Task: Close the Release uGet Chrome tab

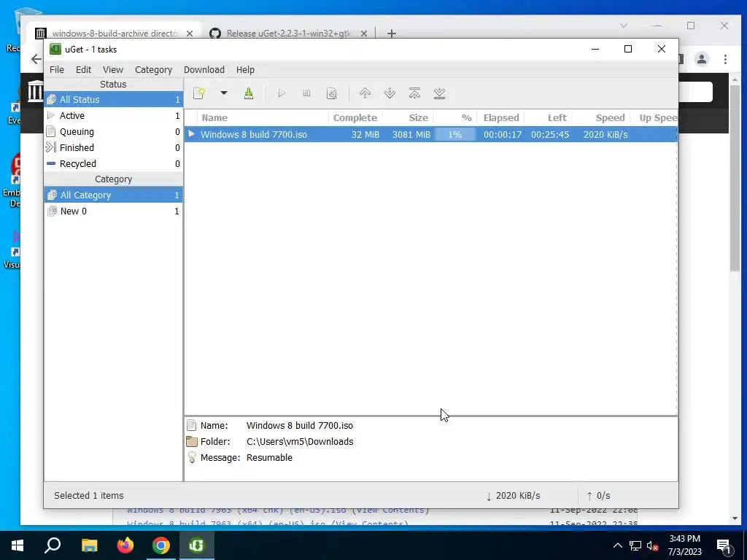Action: (364, 34)
